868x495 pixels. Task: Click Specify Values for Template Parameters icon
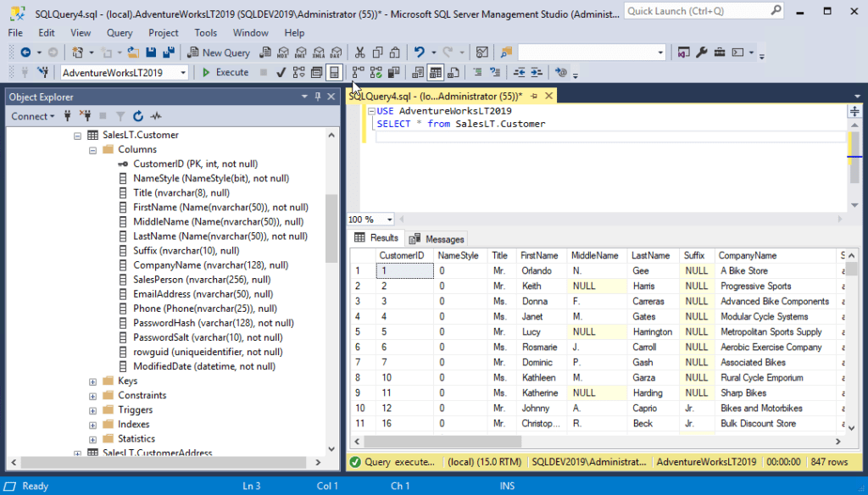pos(561,73)
